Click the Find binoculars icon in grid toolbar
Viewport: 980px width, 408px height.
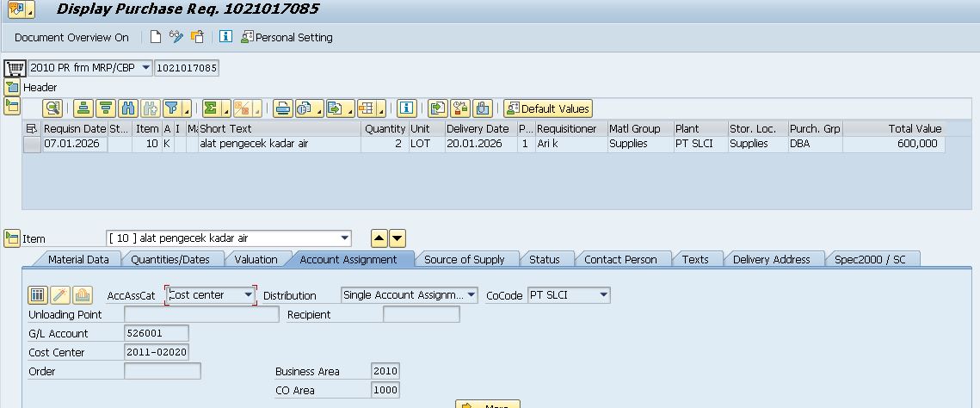click(x=128, y=108)
